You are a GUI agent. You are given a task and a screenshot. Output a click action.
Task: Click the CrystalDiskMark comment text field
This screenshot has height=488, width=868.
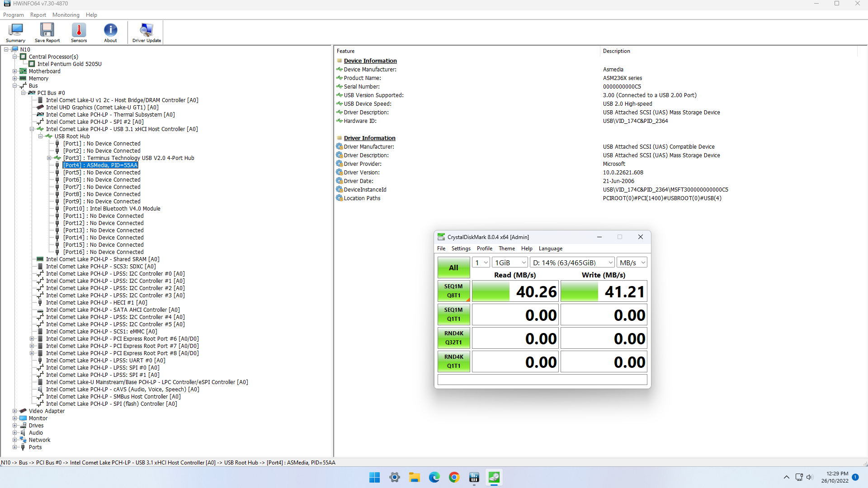click(542, 380)
